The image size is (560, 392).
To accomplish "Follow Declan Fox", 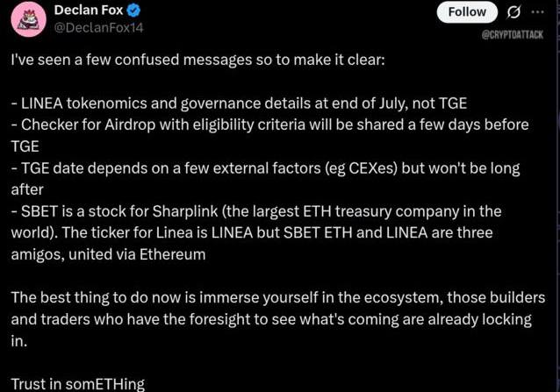I will tap(467, 12).
